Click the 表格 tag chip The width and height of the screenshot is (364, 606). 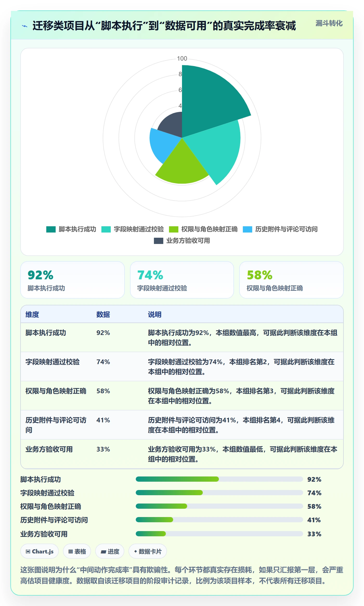[77, 551]
